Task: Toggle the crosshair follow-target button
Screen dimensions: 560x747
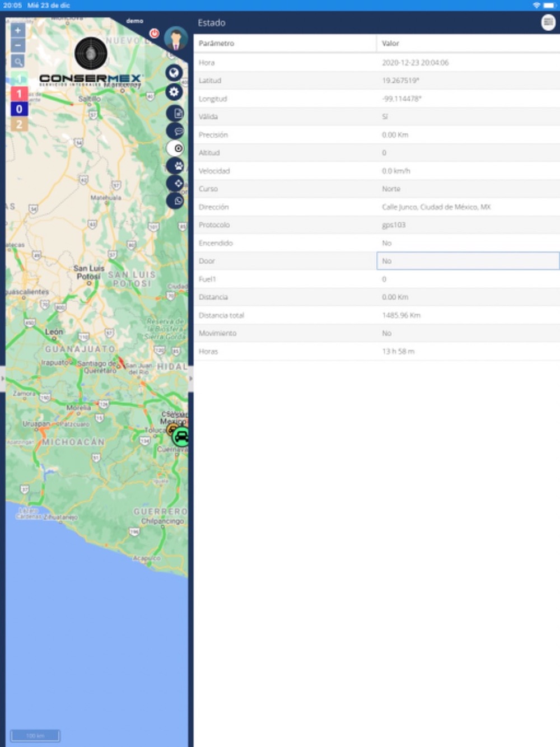Action: click(x=177, y=183)
